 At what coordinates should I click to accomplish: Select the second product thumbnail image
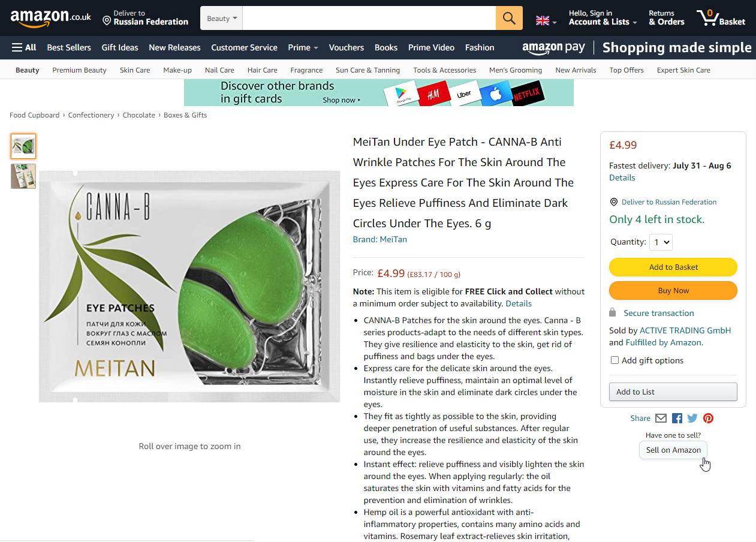pos(23,176)
